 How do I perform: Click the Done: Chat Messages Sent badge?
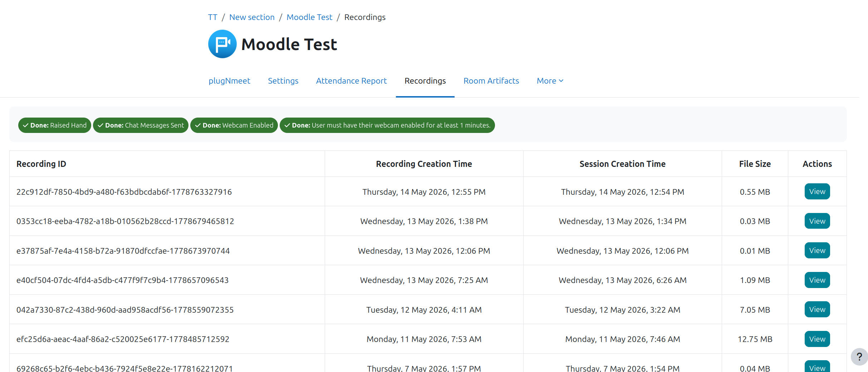tap(141, 125)
